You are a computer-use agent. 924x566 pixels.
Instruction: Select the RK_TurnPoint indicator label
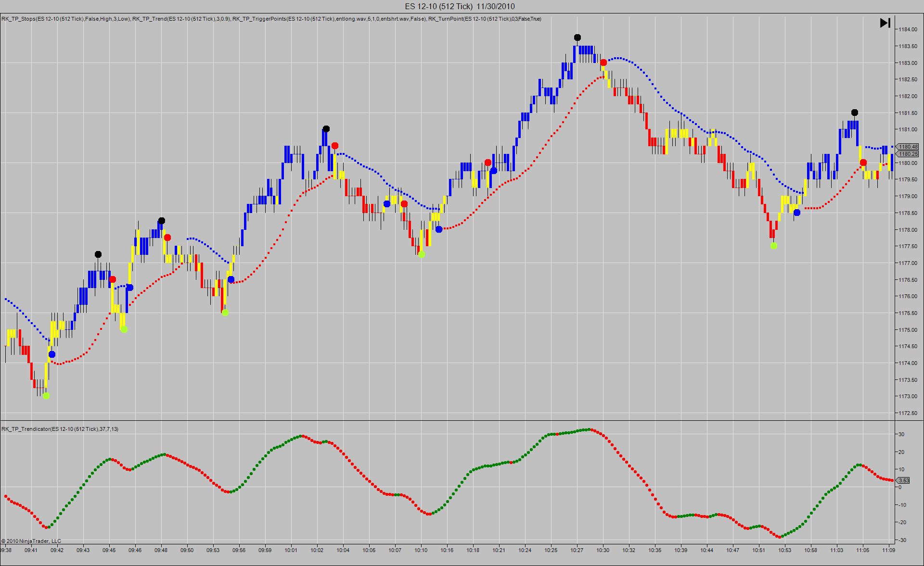point(485,19)
